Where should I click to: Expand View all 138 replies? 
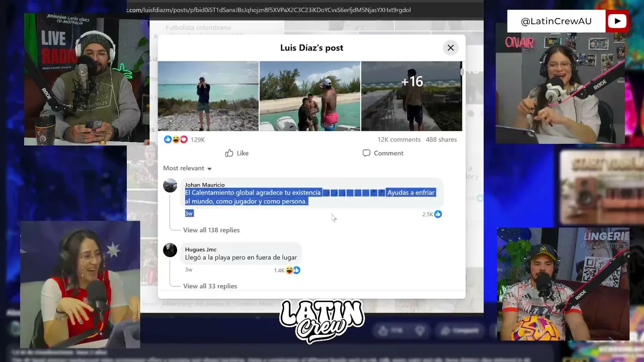[x=211, y=230]
